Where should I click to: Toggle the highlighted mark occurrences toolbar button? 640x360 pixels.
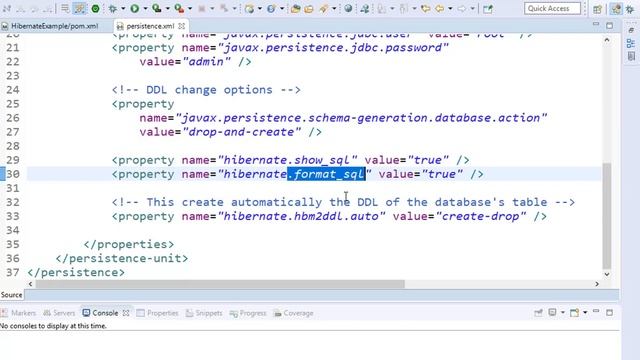(80, 8)
